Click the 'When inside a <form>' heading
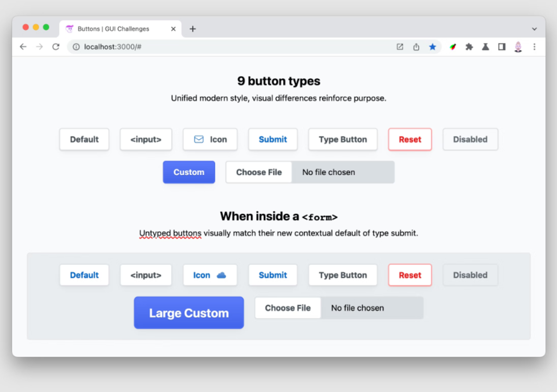557x392 pixels. pos(278,216)
